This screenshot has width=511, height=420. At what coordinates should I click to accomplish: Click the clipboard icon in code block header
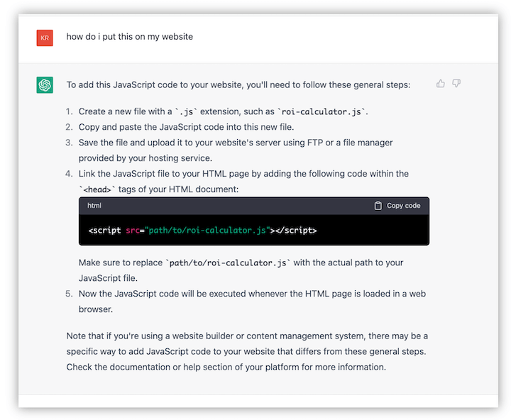click(x=378, y=206)
